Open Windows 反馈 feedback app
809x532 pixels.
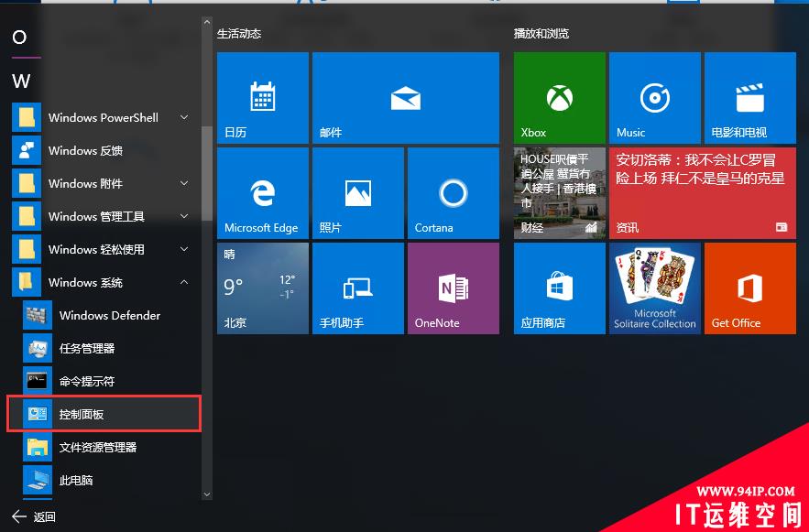[104, 150]
